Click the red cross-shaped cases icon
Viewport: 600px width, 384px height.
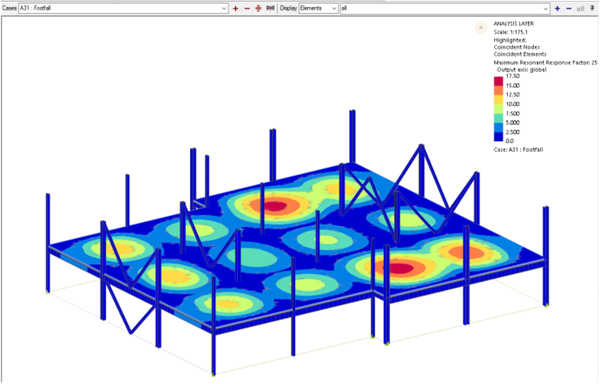tap(258, 8)
